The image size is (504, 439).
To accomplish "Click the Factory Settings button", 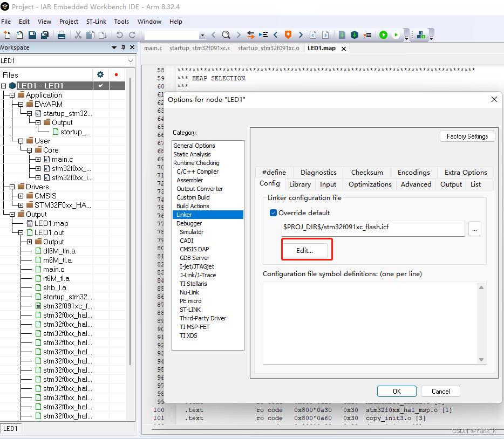I will [x=467, y=136].
